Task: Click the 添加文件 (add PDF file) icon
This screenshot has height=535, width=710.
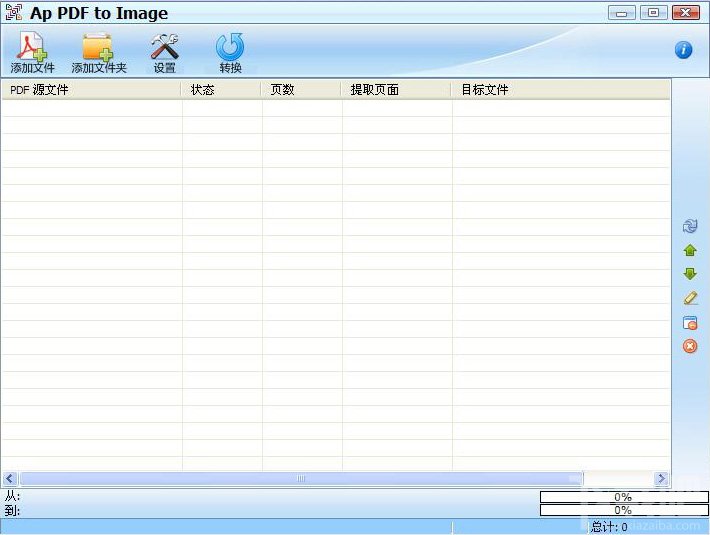Action: (x=32, y=46)
